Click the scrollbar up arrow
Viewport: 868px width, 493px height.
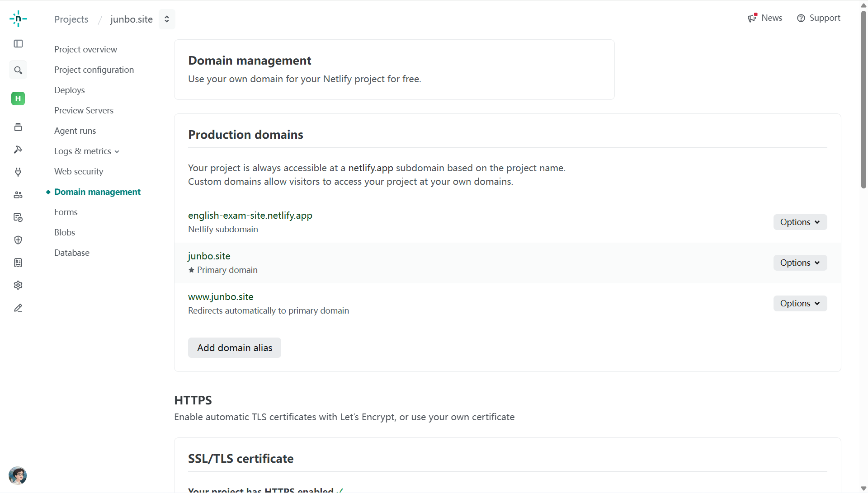click(x=863, y=5)
